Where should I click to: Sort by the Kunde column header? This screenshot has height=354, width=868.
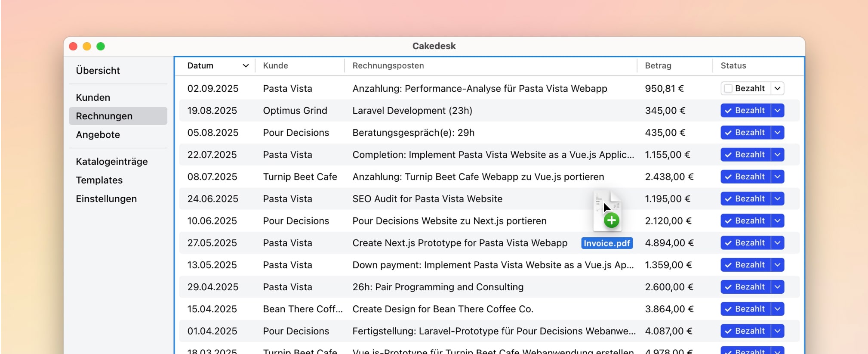276,65
